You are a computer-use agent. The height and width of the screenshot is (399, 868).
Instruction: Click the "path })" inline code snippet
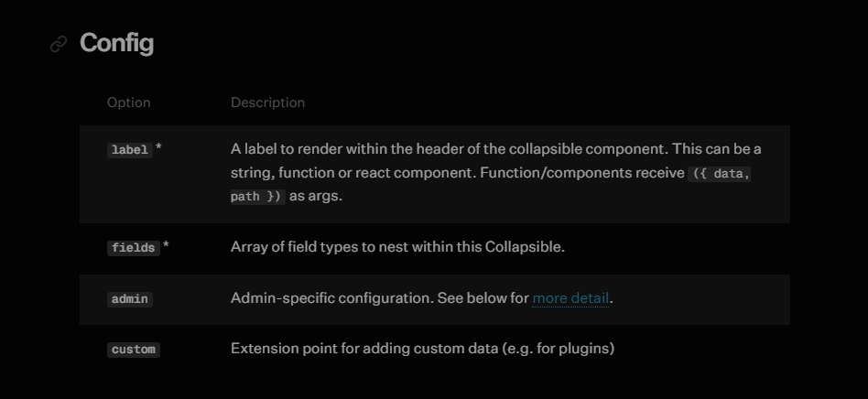pos(257,197)
